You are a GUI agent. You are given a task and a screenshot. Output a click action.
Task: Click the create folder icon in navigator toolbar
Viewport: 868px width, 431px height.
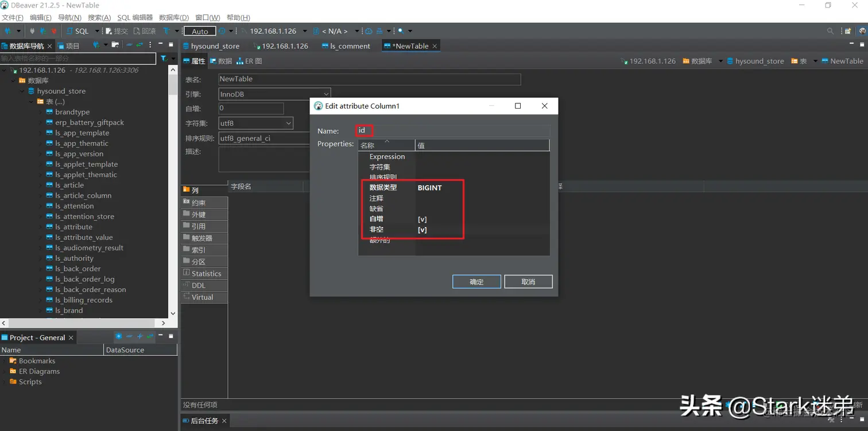pyautogui.click(x=115, y=45)
